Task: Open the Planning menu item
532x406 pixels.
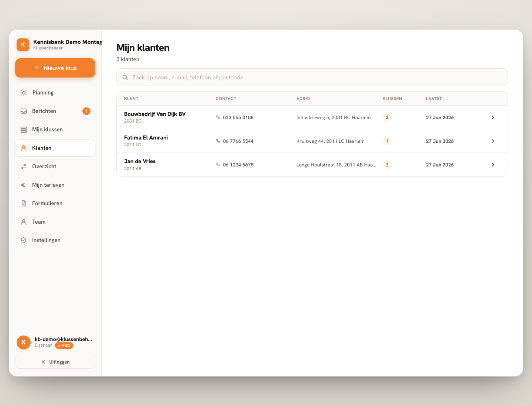Action: click(x=55, y=93)
